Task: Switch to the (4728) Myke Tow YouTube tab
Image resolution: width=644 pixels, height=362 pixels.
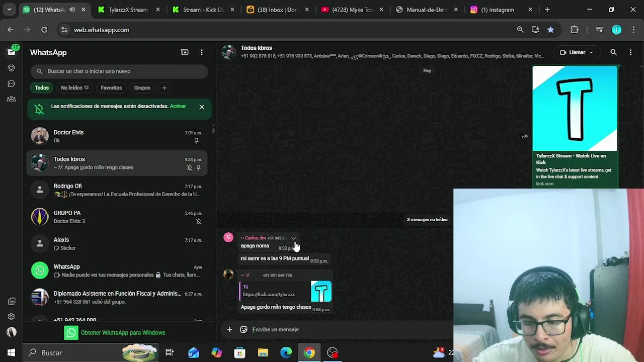Action: pyautogui.click(x=353, y=10)
